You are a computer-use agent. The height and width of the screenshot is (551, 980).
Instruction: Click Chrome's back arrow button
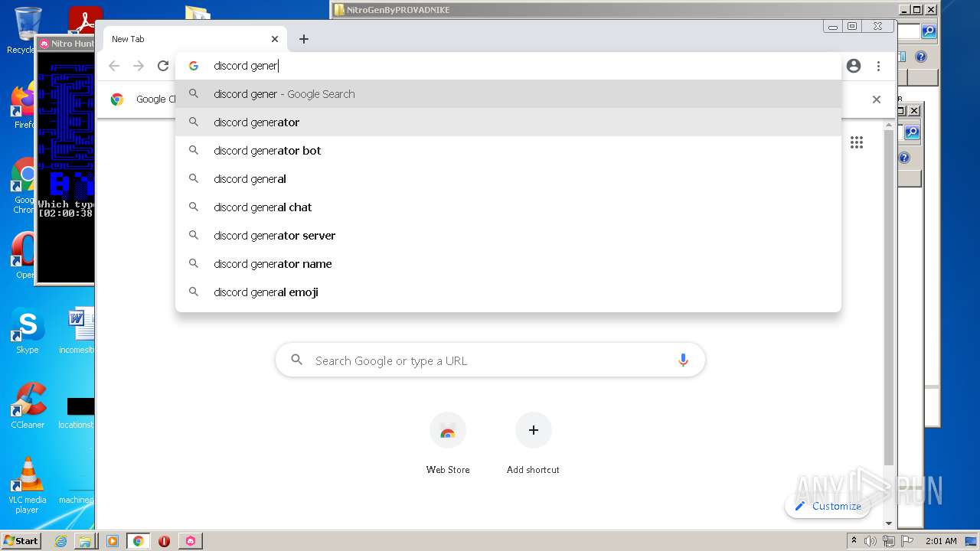(114, 66)
